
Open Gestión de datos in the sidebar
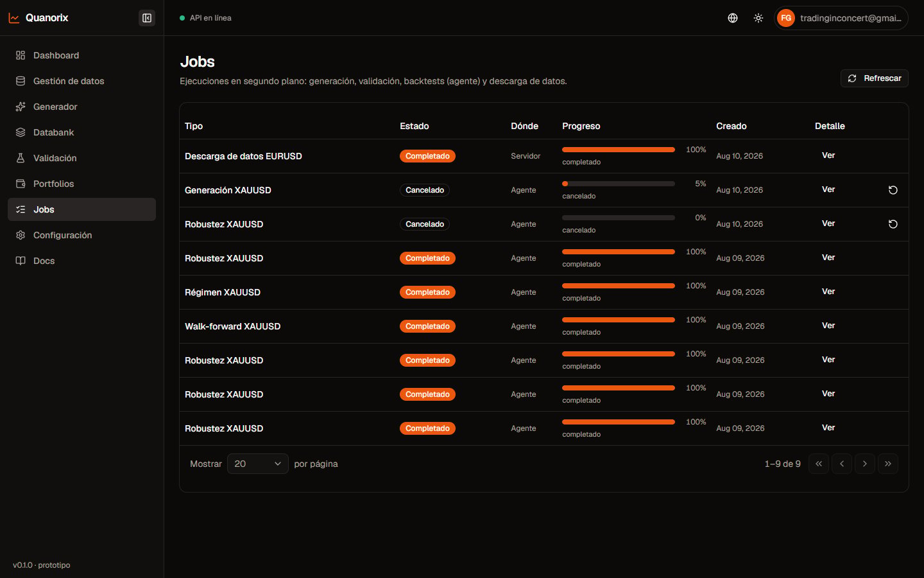pyautogui.click(x=81, y=81)
